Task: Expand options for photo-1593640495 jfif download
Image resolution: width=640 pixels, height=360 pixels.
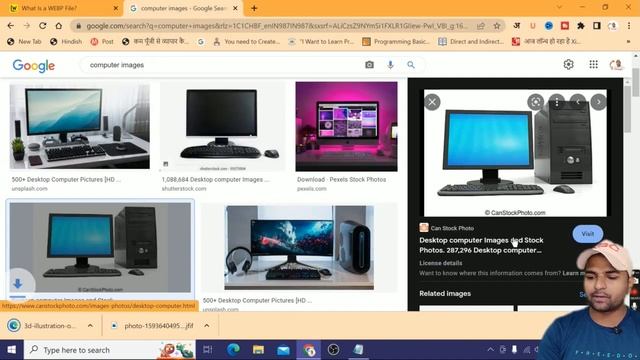Action: (207, 326)
